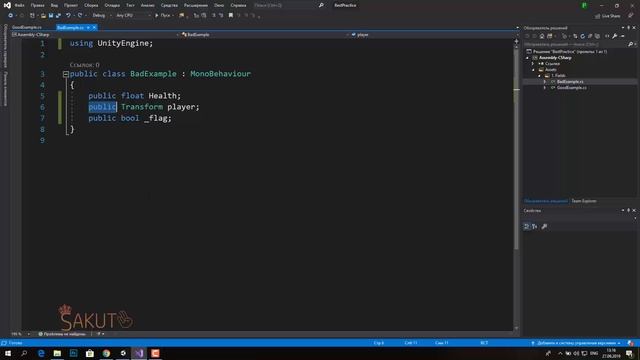Open the Windows Start menu
The height and width of the screenshot is (360, 640).
coord(8,353)
